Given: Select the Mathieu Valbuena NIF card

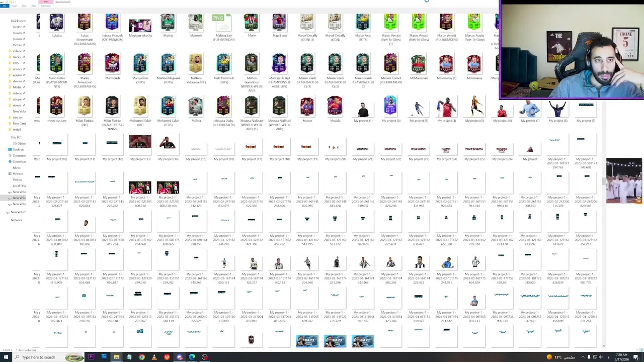Looking at the screenshot, I should click(196, 69).
